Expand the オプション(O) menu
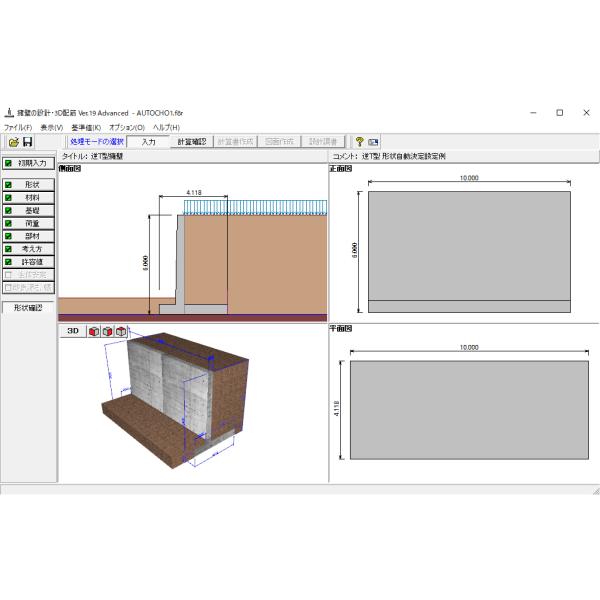 [127, 127]
